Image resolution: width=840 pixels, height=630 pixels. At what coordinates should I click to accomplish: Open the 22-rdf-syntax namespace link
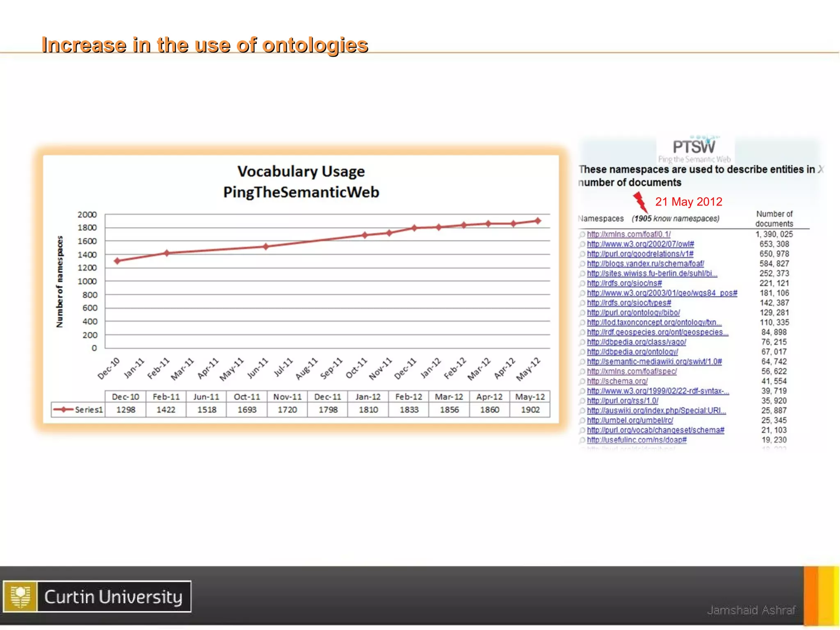658,391
